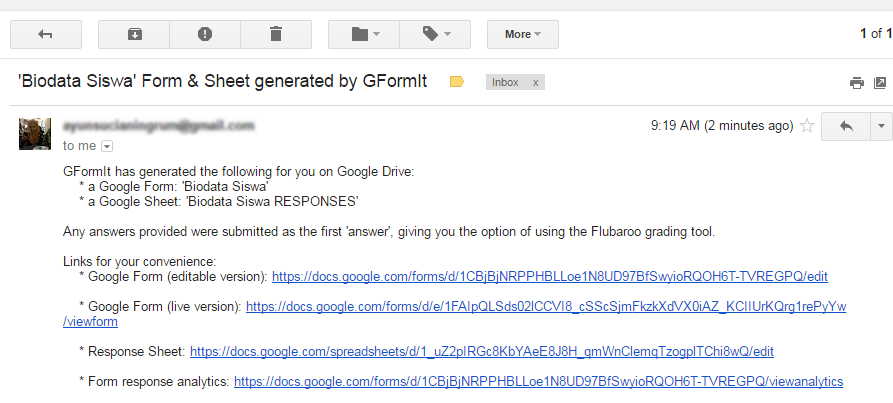Click the Inbox label tag
Screen dimensions: 893x403
[506, 83]
